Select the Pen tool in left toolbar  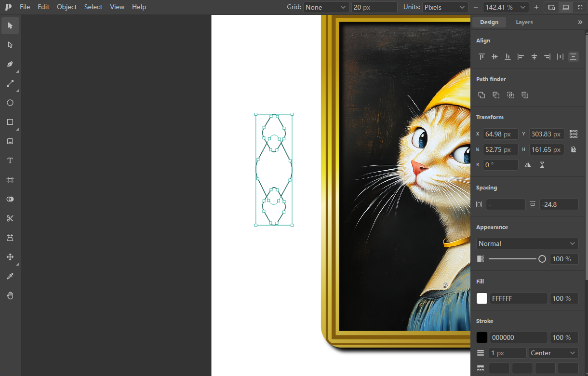pos(10,64)
